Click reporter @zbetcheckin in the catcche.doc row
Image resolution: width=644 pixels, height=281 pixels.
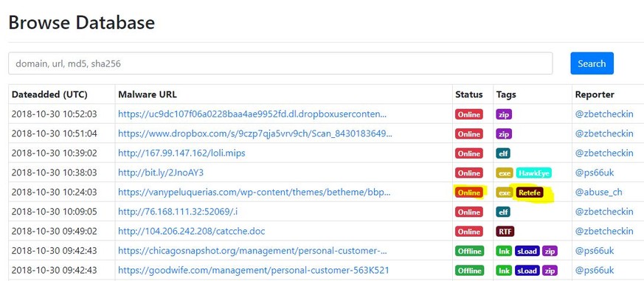click(x=604, y=232)
